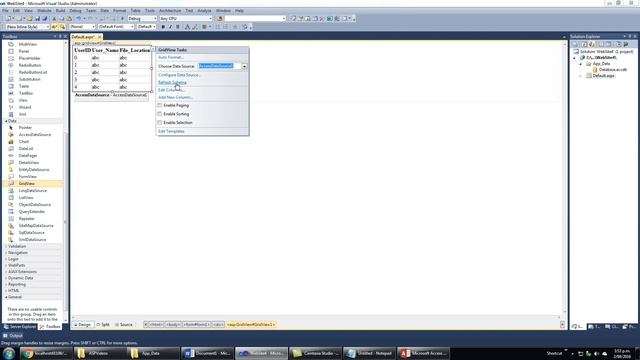Open the Architecture menu
This screenshot has width=640, height=360.
pos(170,11)
